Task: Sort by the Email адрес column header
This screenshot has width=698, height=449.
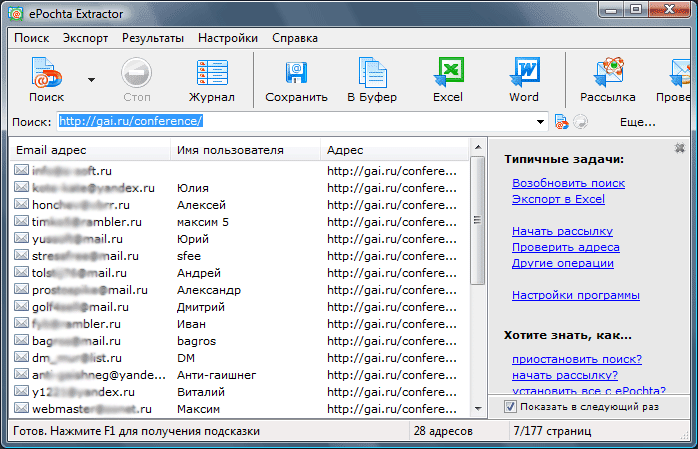Action: coord(90,150)
